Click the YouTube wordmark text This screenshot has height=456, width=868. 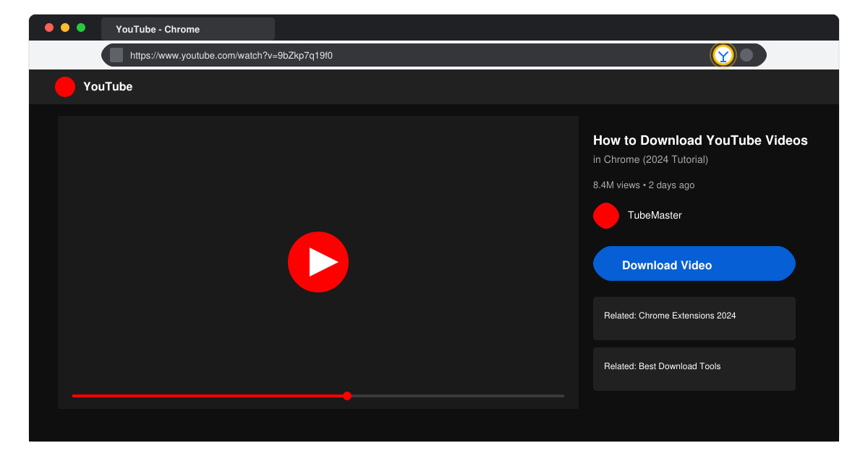click(x=108, y=87)
